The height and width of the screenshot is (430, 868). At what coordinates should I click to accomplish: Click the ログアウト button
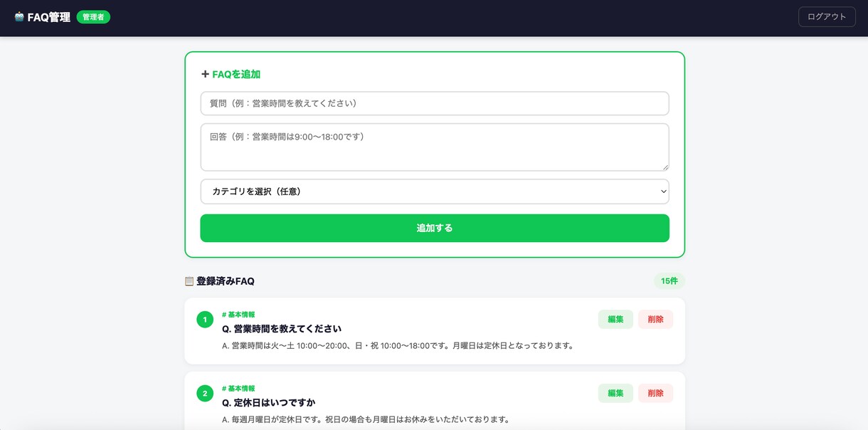point(827,17)
